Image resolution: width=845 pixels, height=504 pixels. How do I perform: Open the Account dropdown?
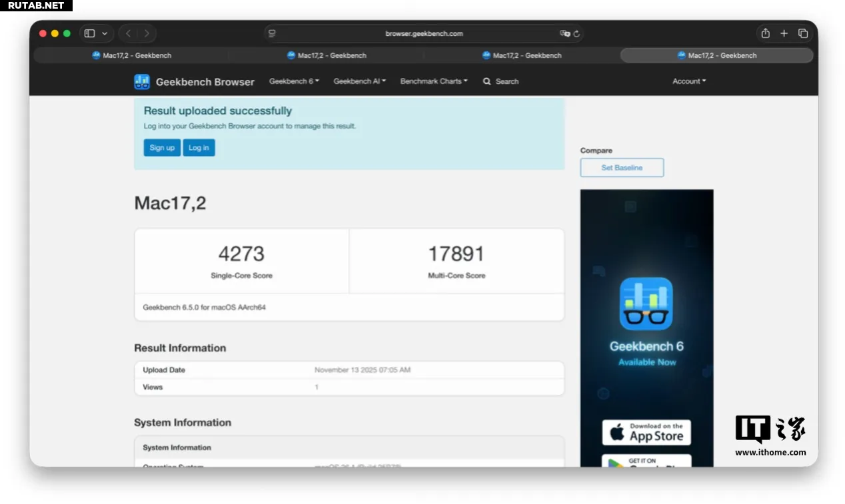[x=688, y=81]
